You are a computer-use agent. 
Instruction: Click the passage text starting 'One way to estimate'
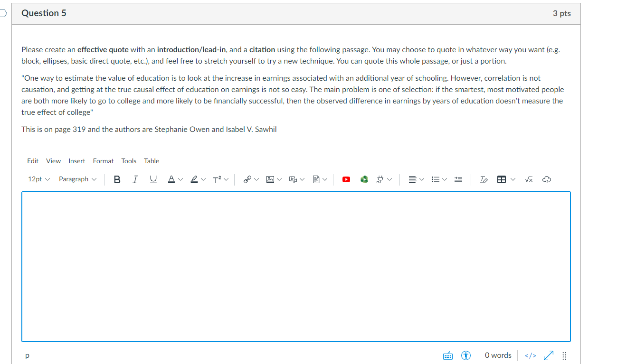(x=293, y=95)
